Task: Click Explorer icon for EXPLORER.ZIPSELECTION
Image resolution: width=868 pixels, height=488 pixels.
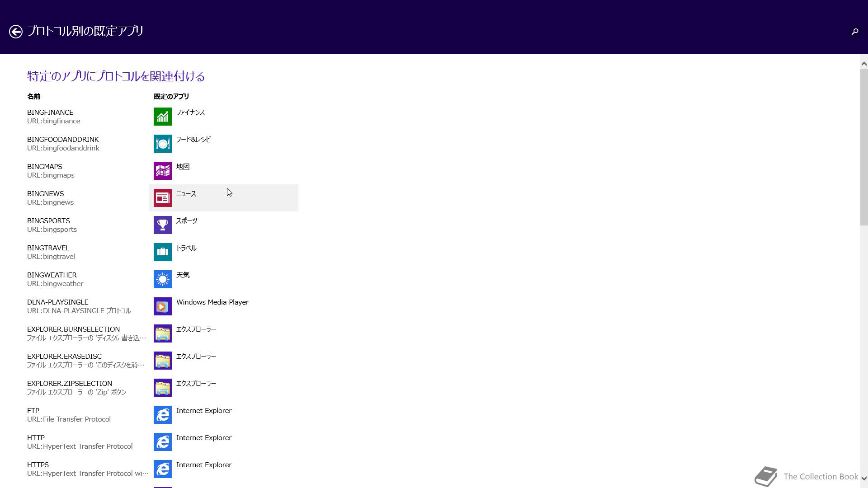Action: [163, 388]
